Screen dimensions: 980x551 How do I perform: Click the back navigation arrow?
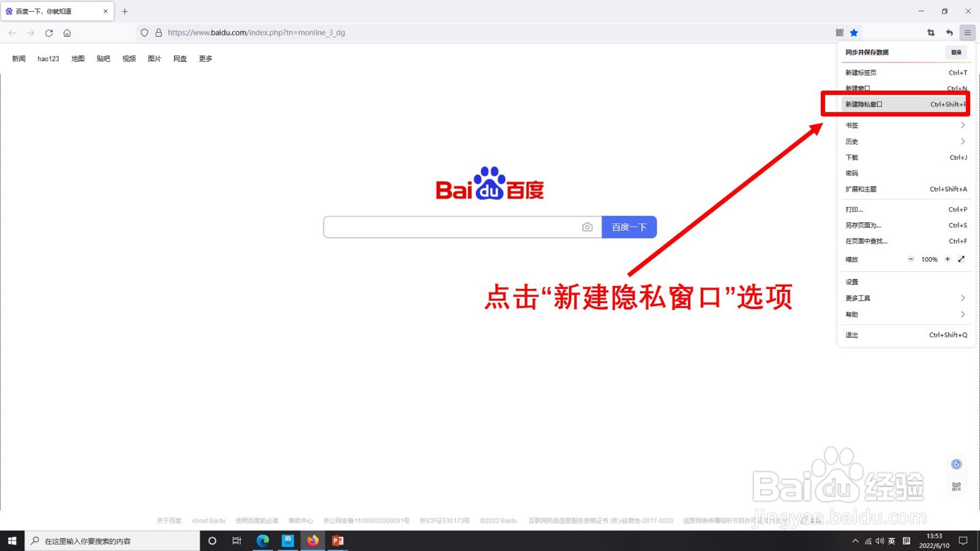(12, 33)
